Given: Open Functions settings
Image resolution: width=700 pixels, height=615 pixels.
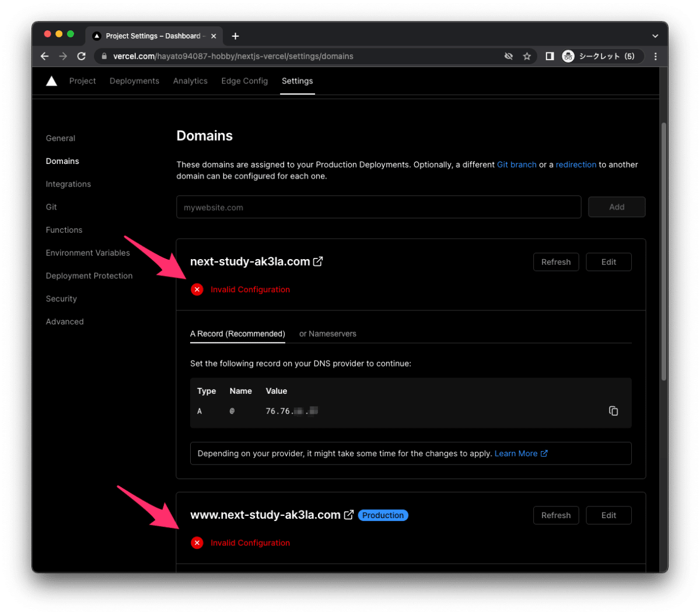Looking at the screenshot, I should [64, 230].
